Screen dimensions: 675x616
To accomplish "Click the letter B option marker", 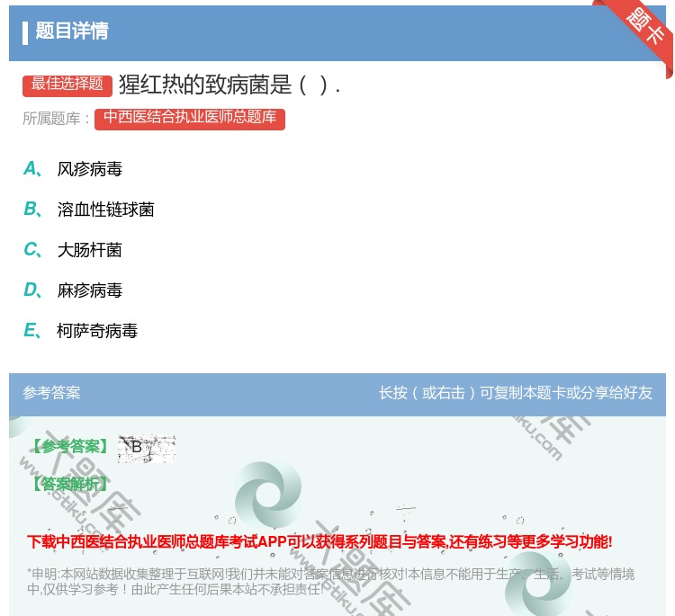I will click(32, 210).
